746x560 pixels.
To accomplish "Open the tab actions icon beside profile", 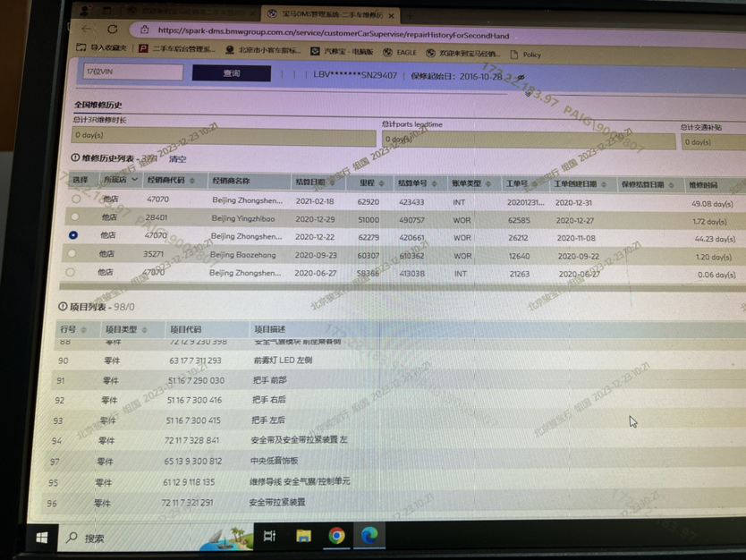I will (x=106, y=10).
